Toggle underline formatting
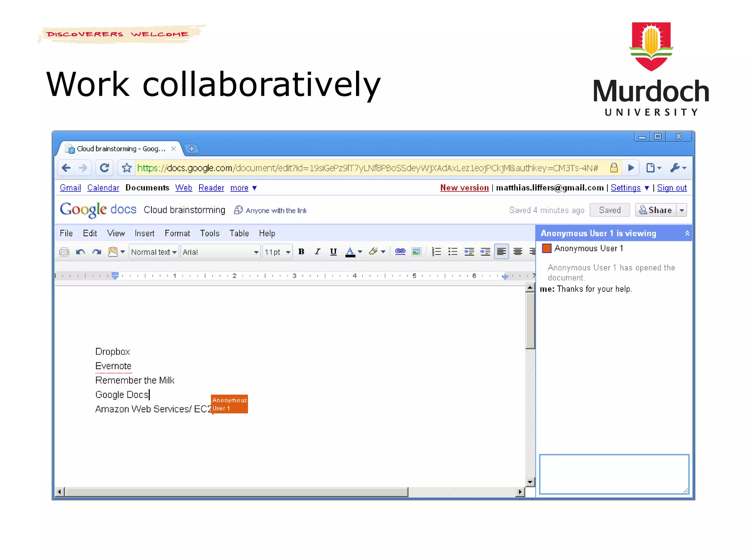 [333, 252]
